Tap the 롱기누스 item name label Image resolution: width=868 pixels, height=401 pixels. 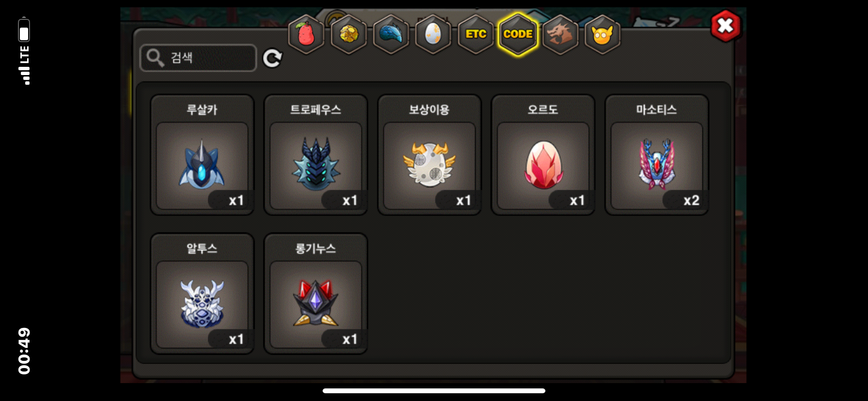click(316, 248)
